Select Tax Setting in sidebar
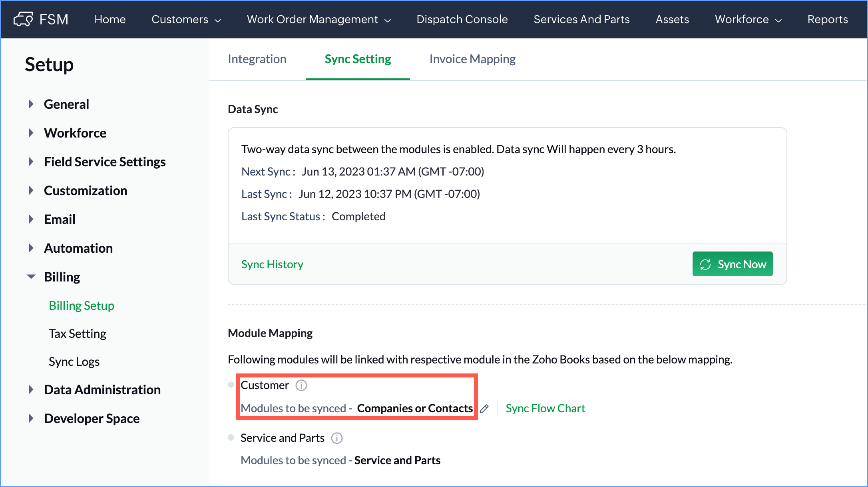Image resolution: width=868 pixels, height=487 pixels. (x=77, y=333)
